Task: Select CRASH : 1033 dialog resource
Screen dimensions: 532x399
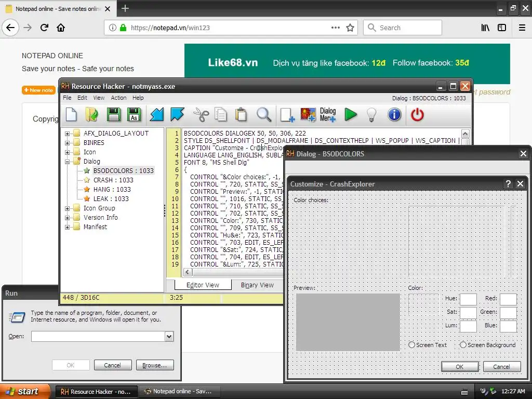Action: pos(113,180)
